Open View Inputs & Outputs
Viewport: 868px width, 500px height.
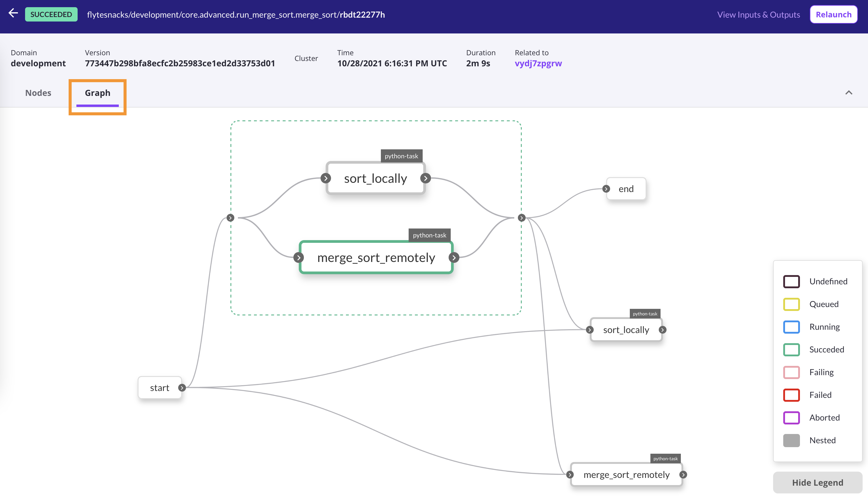click(758, 14)
